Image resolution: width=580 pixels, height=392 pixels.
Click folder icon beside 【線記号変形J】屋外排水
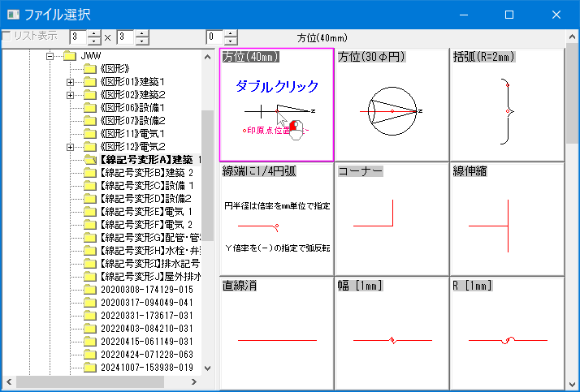point(90,277)
